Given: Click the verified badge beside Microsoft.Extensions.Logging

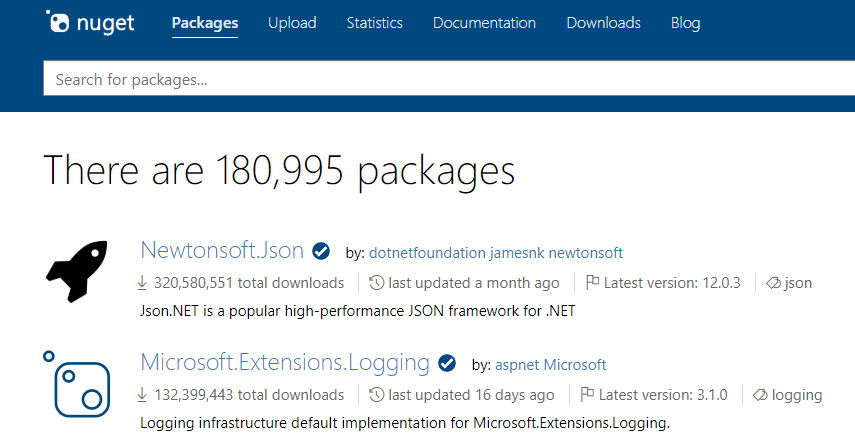Looking at the screenshot, I should [x=448, y=363].
